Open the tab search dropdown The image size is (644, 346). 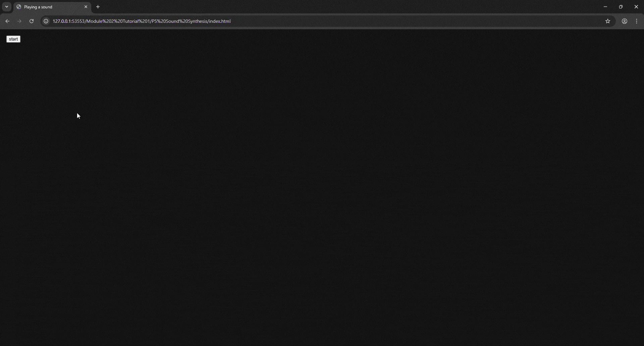6,7
